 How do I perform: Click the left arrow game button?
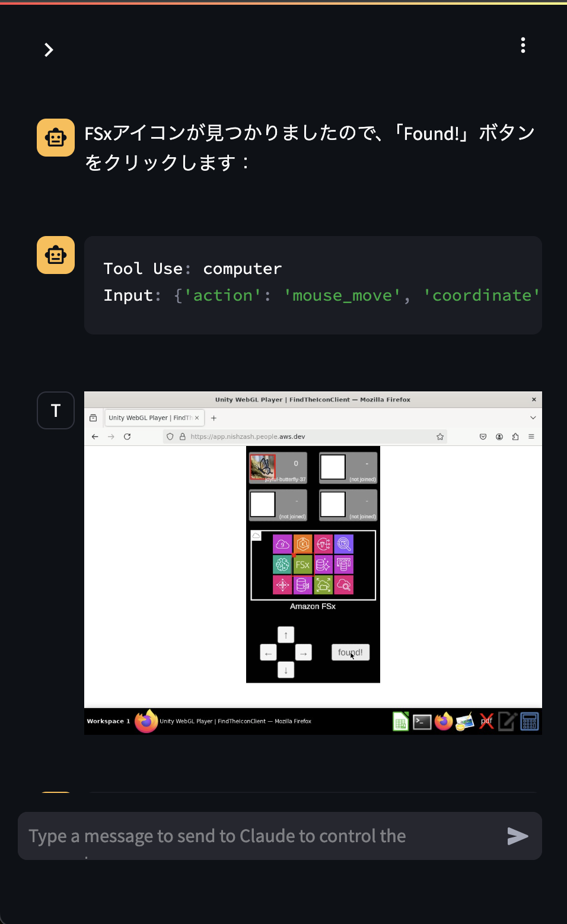tap(268, 653)
